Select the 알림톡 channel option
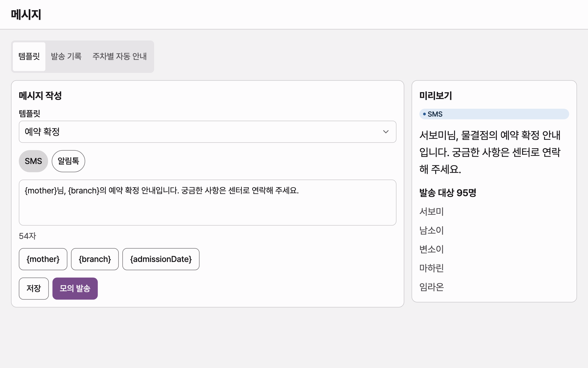Image resolution: width=588 pixels, height=368 pixels. tap(68, 161)
